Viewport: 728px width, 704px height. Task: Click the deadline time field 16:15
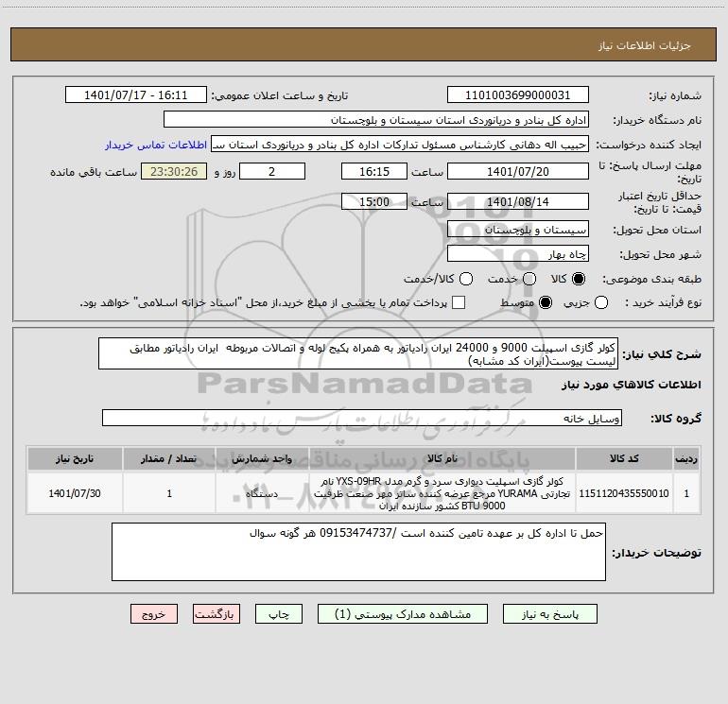374,171
